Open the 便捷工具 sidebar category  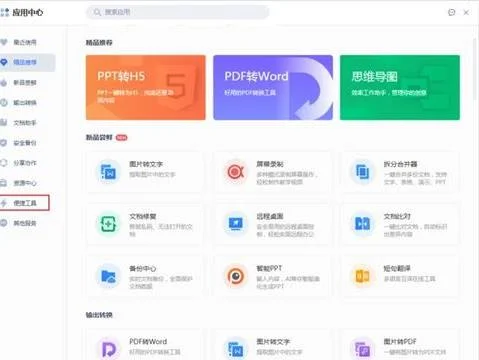coord(25,203)
